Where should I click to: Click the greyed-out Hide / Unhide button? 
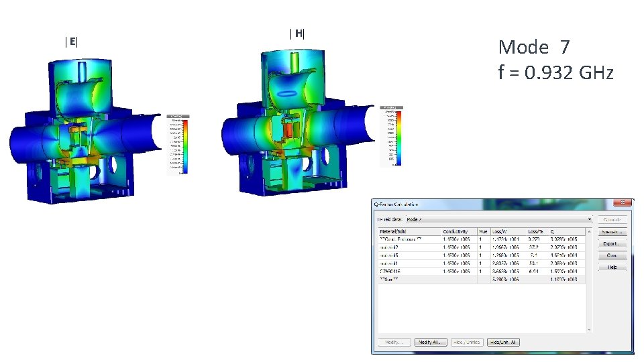click(x=467, y=343)
